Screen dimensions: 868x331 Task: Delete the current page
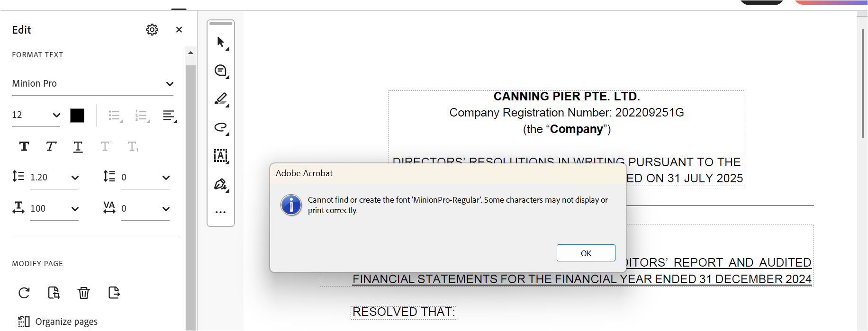[84, 293]
